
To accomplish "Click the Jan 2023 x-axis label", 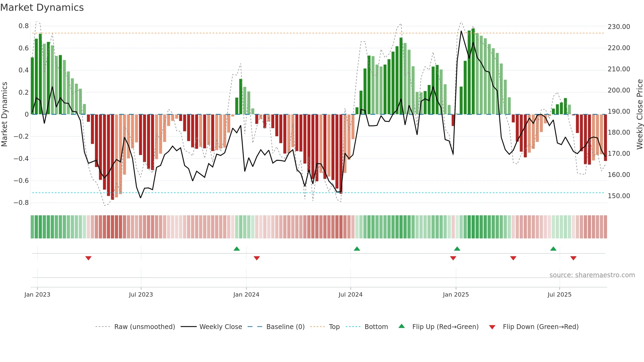I will 37,294.
